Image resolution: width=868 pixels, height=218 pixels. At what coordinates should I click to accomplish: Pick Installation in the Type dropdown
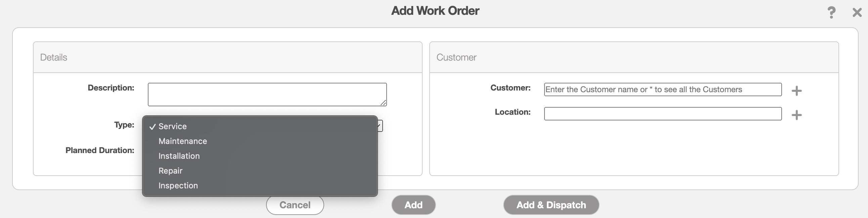tap(179, 156)
